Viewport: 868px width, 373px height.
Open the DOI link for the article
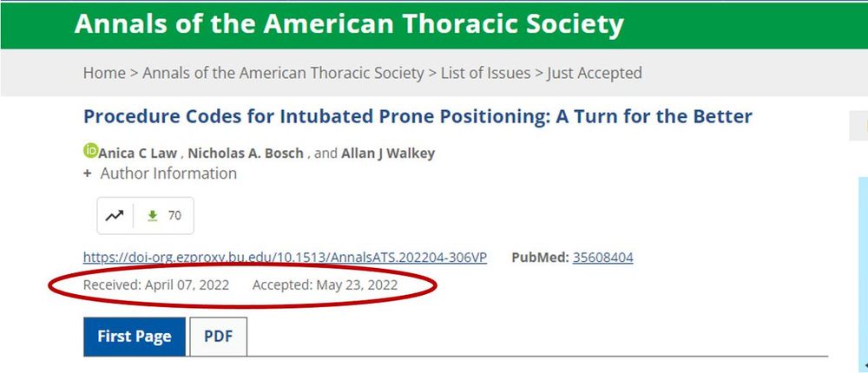285,258
